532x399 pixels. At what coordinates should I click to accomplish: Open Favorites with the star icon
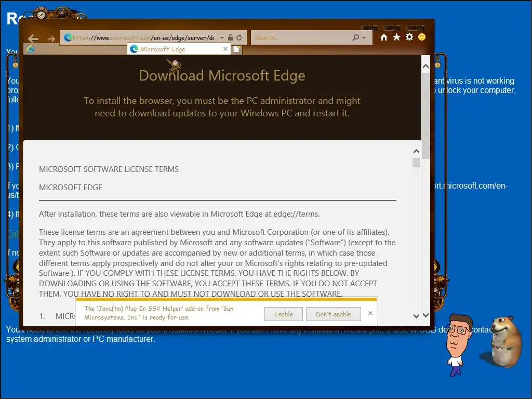point(396,37)
